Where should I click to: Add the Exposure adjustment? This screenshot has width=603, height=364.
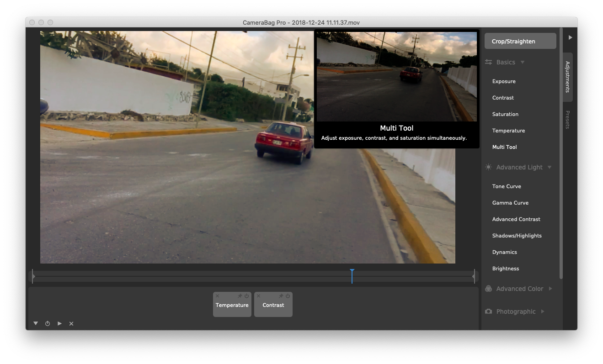coord(504,81)
